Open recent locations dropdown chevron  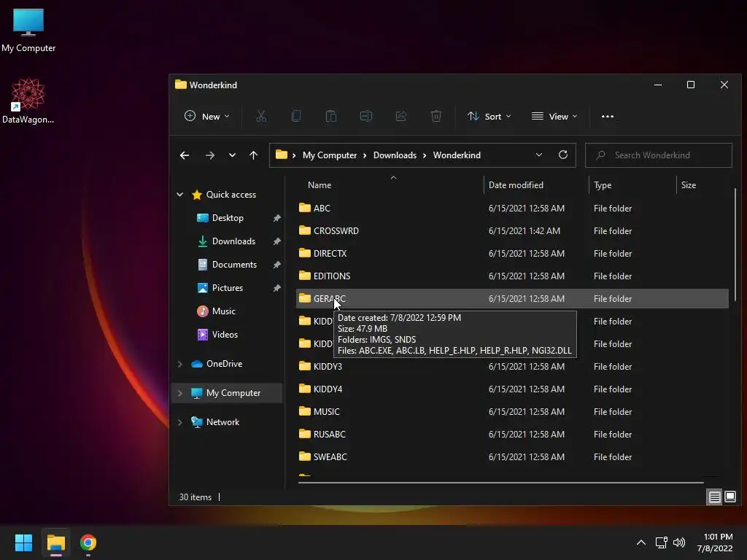click(232, 155)
